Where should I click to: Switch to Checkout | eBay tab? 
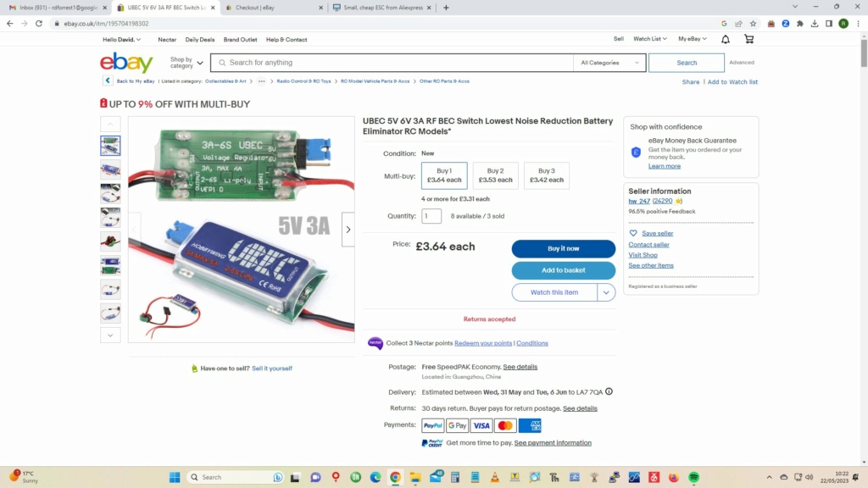point(274,8)
